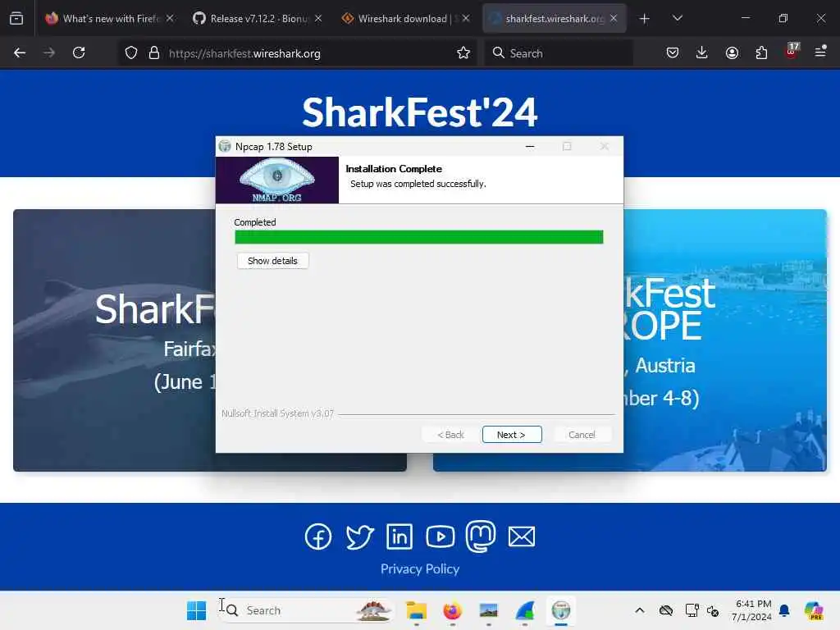Image resolution: width=840 pixels, height=630 pixels.
Task: Open SharkFest YouTube icon
Action: 441,536
